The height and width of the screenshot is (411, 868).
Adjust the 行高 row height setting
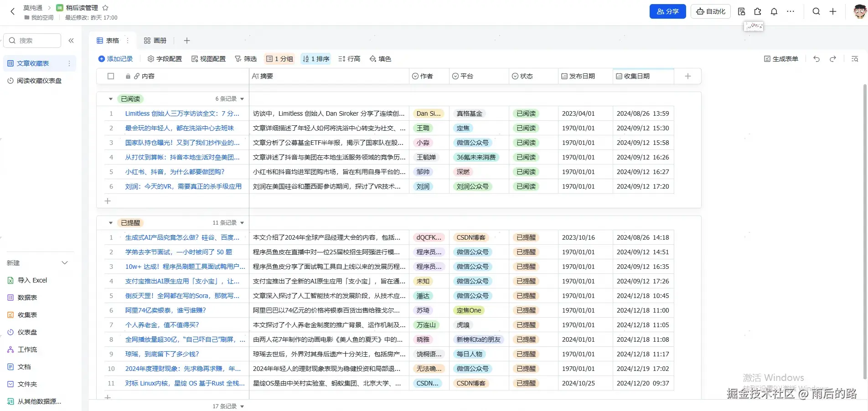pyautogui.click(x=349, y=58)
